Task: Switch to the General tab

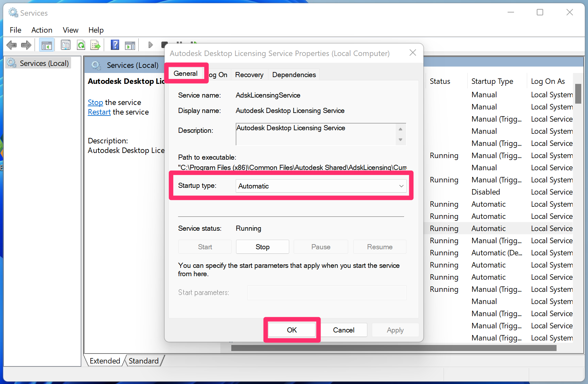Action: pos(185,73)
